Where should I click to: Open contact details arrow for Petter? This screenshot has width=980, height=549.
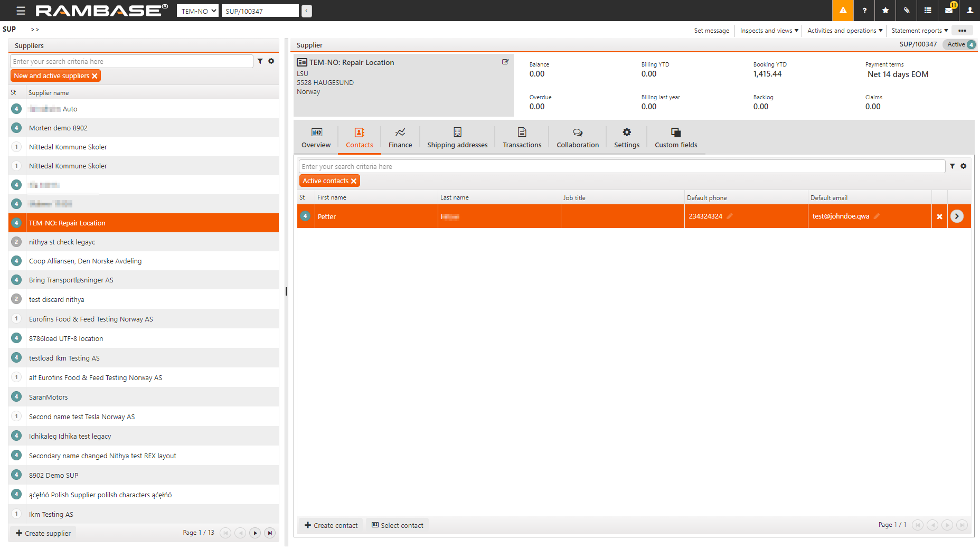click(957, 216)
